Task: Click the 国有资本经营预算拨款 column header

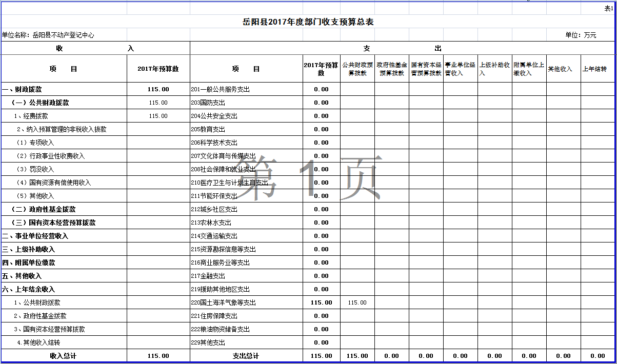Action: [x=426, y=69]
